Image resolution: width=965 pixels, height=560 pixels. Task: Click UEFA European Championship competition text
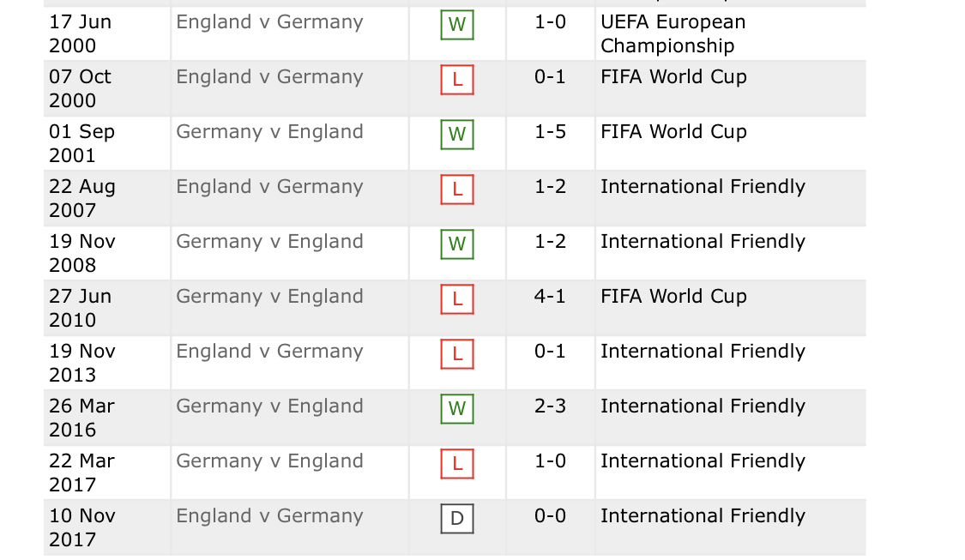pyautogui.click(x=672, y=33)
